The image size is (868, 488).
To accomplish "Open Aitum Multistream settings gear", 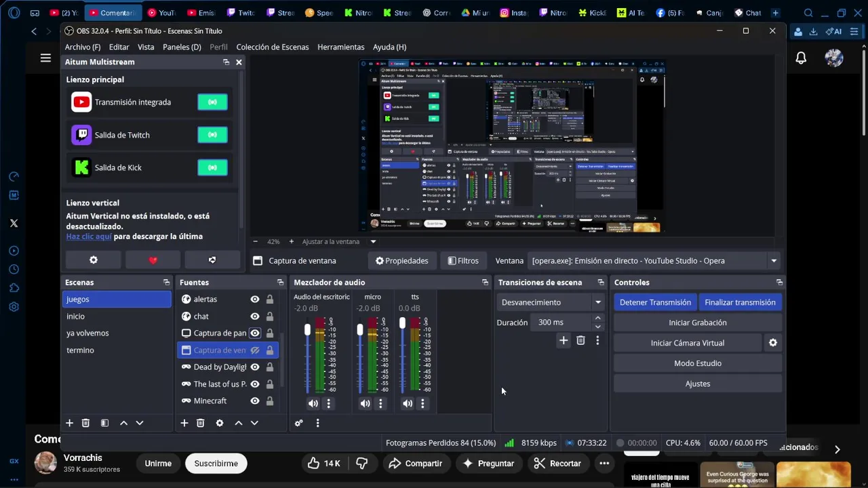I will click(94, 260).
